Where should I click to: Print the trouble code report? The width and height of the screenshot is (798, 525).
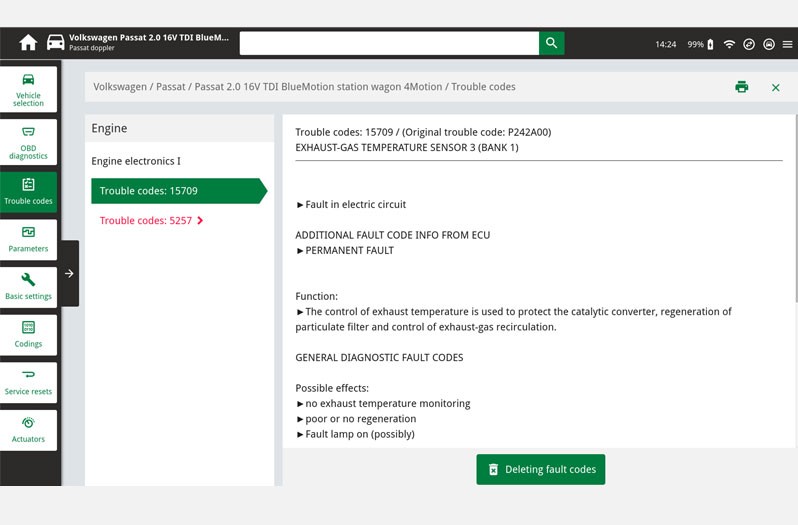(x=741, y=87)
